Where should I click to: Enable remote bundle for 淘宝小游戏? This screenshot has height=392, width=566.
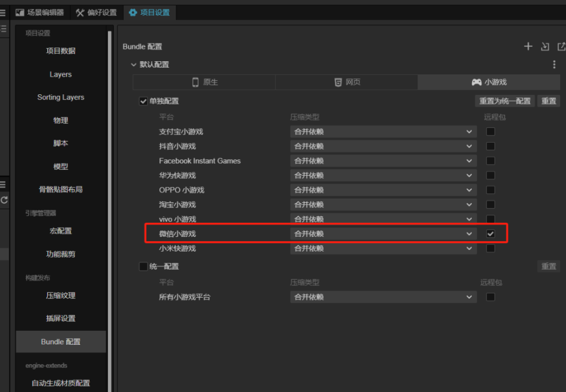coord(490,205)
